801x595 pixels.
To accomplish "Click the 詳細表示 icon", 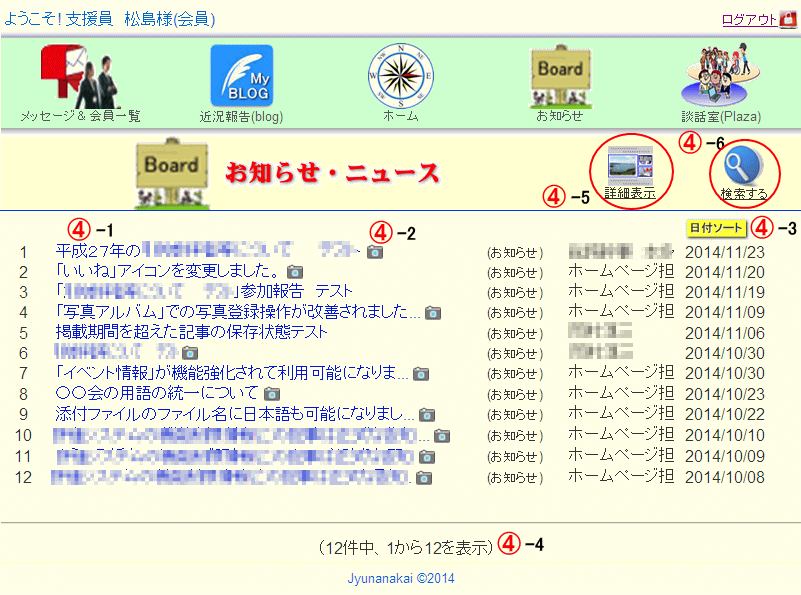I will click(630, 165).
